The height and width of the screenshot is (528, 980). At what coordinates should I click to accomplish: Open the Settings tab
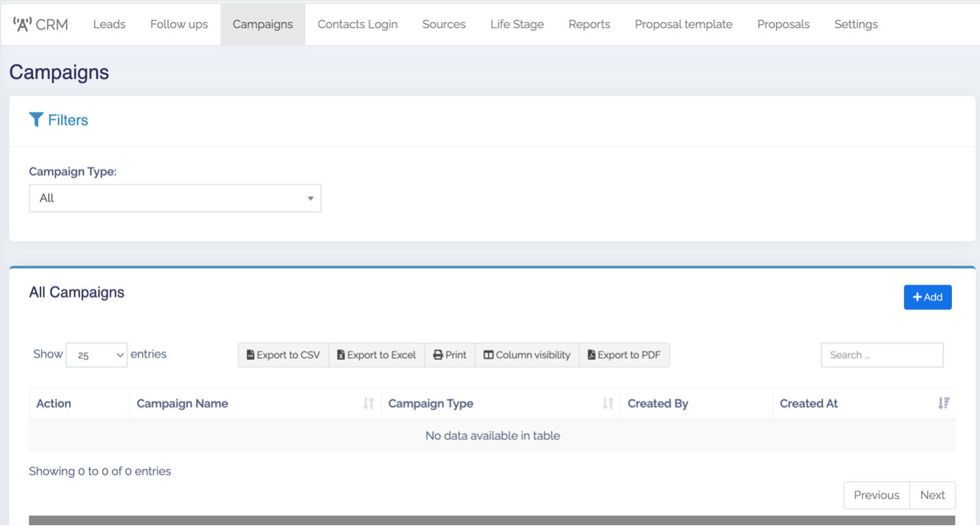(x=856, y=25)
